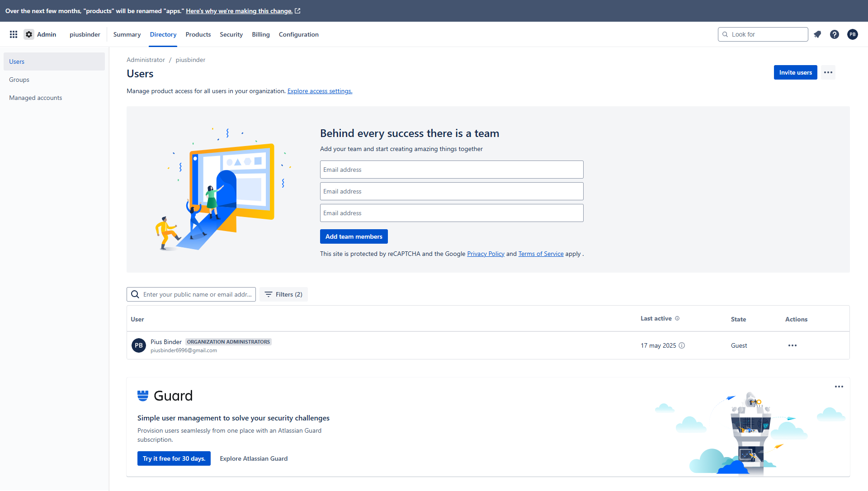Click the info icon beside 17 may 2025
The width and height of the screenshot is (868, 491).
[682, 345]
